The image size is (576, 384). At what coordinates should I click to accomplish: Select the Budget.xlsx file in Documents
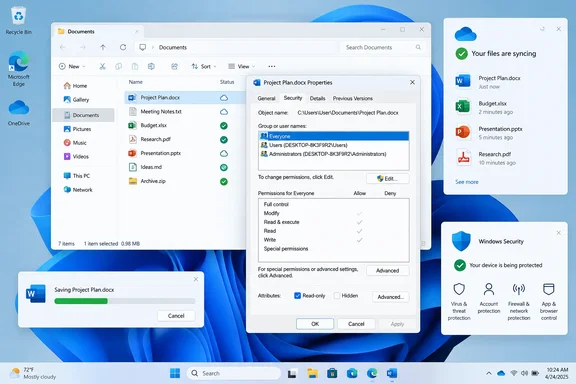[x=184, y=126]
